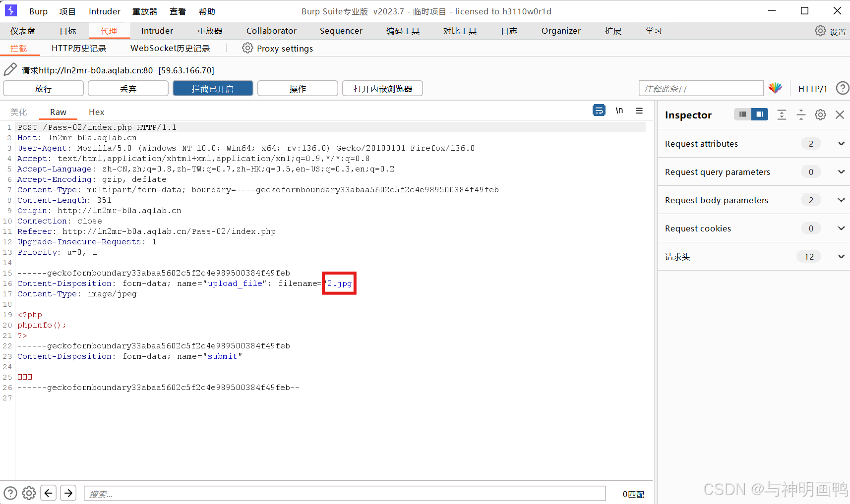Open the 扩展 tab
The image size is (850, 504).
tap(613, 31)
